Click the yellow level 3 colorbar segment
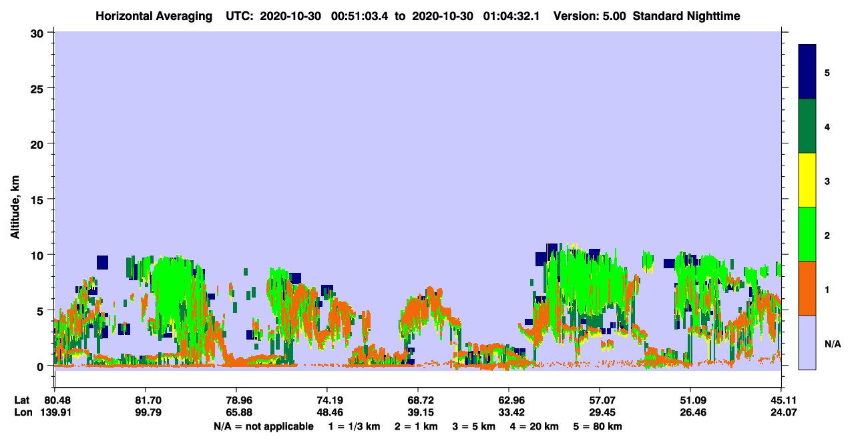This screenshot has height=445, width=868. tap(807, 180)
